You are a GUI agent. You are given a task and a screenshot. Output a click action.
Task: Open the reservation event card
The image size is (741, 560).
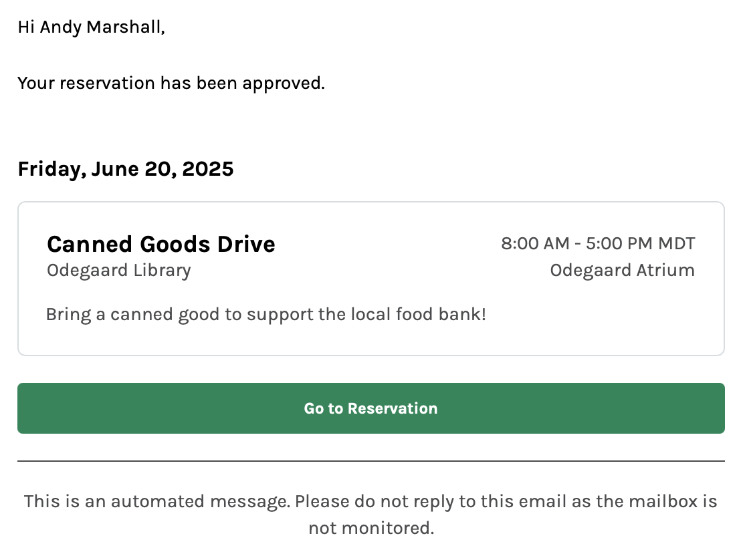[370, 277]
